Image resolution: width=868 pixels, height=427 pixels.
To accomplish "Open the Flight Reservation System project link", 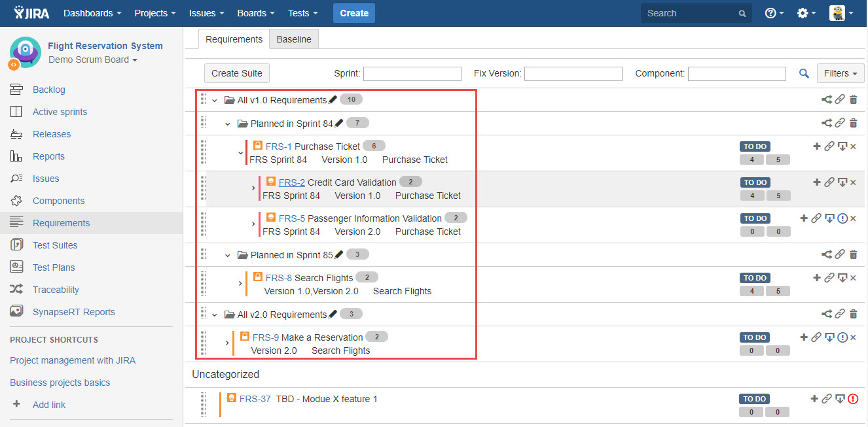I will (x=105, y=46).
